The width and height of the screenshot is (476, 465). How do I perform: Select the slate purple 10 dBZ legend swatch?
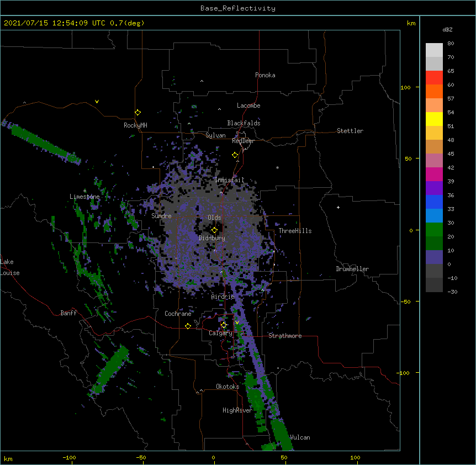click(434, 257)
